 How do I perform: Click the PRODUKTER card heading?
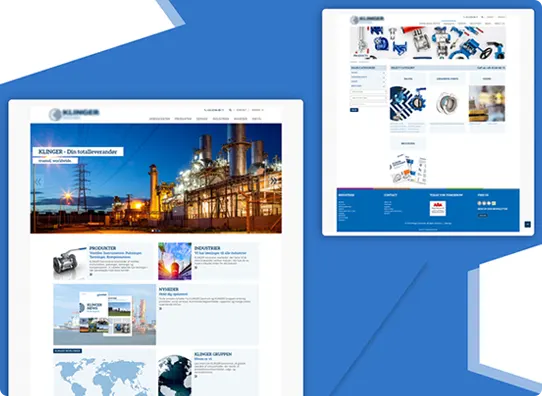(103, 248)
